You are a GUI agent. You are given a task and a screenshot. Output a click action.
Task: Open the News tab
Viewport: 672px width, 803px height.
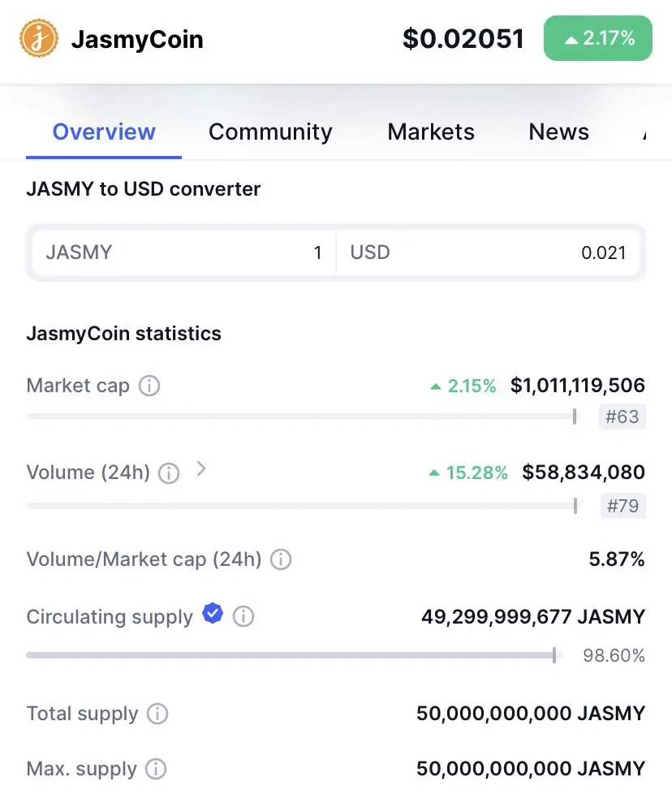559,132
